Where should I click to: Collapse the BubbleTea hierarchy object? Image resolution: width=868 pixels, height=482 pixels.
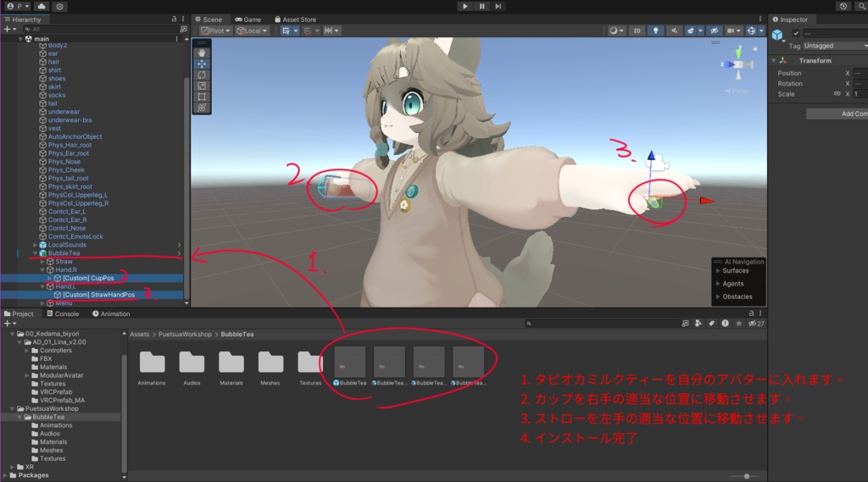click(36, 253)
